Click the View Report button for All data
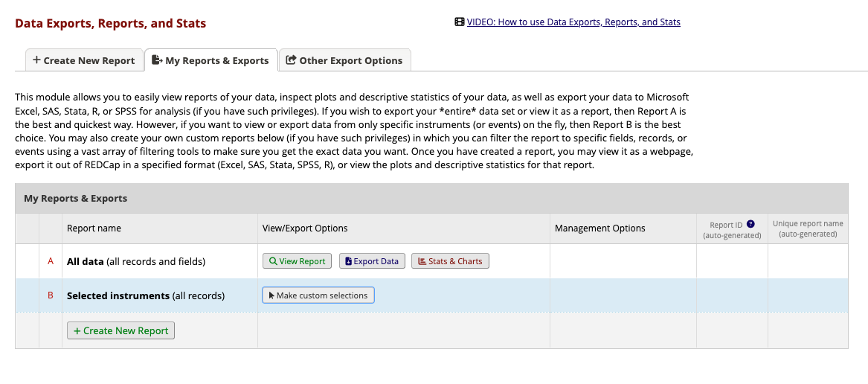868x384 pixels. [x=297, y=261]
